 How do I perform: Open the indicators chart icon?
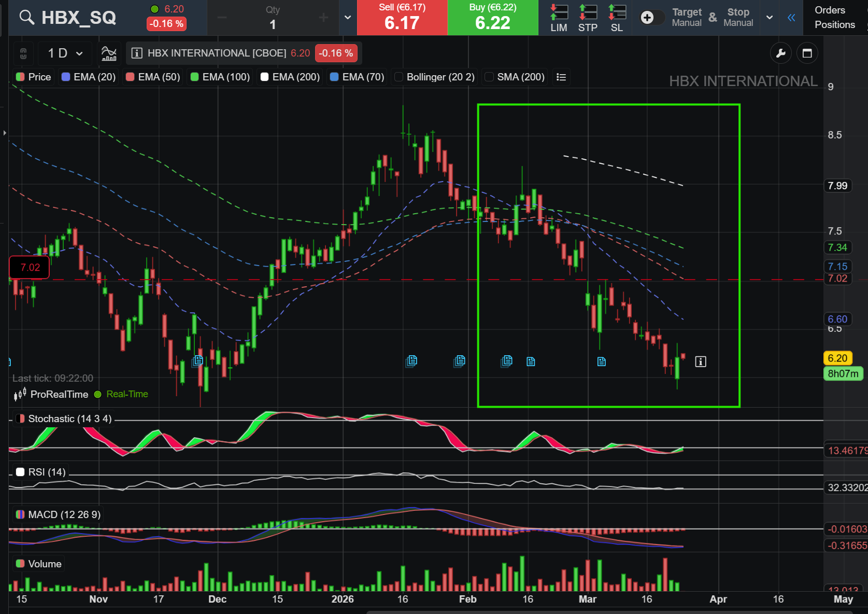[x=109, y=53]
